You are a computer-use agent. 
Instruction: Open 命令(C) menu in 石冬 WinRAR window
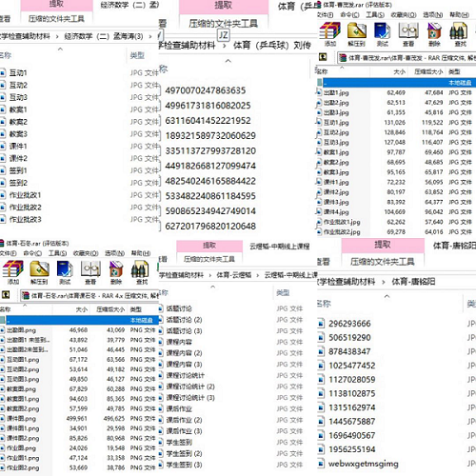pyautogui.click(x=32, y=253)
